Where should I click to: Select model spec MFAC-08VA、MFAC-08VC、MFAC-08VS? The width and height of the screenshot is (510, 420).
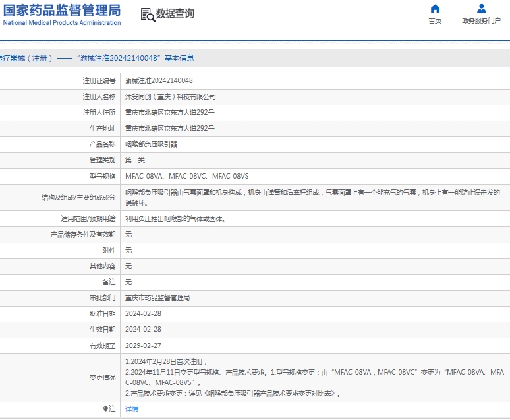click(x=186, y=177)
